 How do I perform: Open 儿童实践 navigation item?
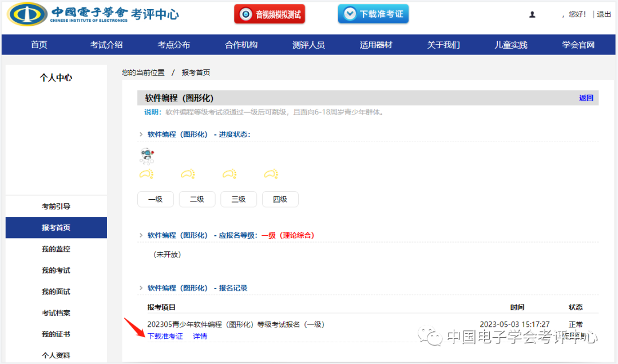(x=511, y=45)
